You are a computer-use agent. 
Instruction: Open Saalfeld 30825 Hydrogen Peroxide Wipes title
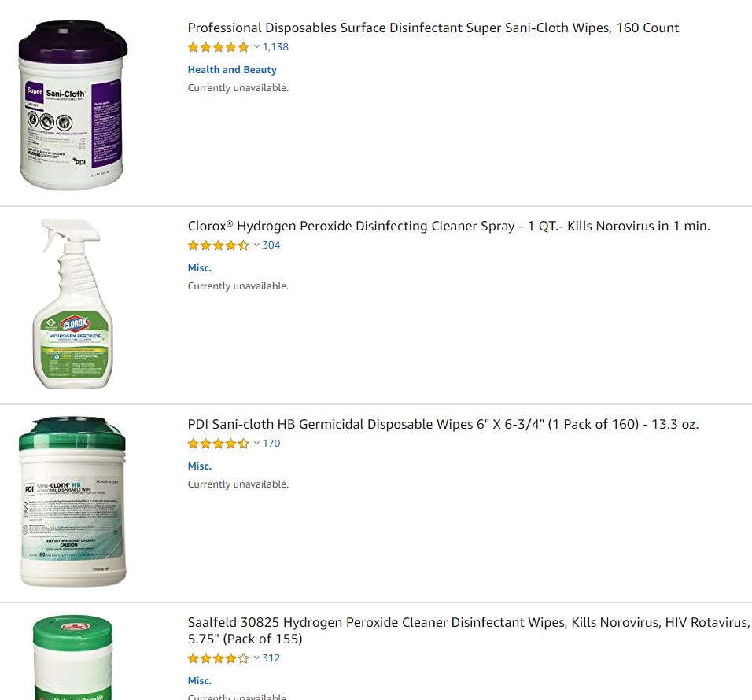470,631
